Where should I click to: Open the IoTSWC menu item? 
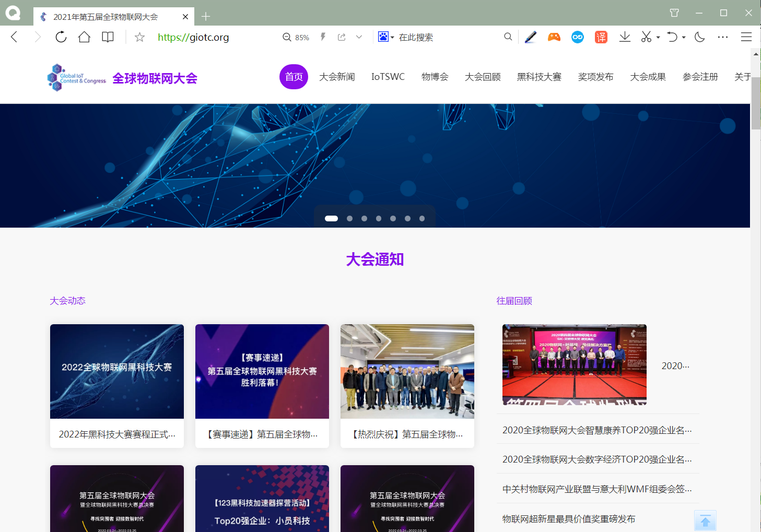coord(388,77)
